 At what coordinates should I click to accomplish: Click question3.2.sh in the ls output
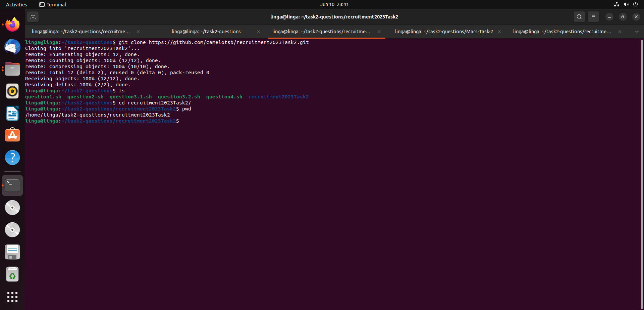(179, 97)
